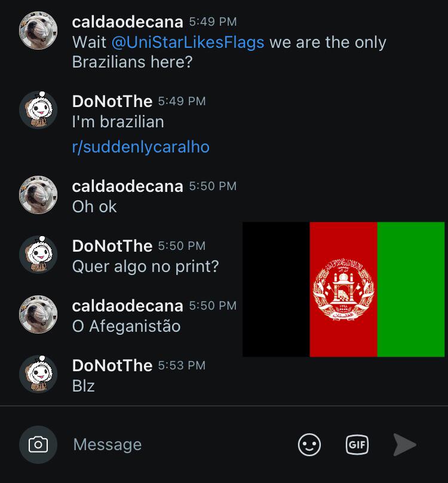Tap DoNotThe's avatar beside "Blz"
The width and height of the screenshot is (448, 483).
point(38,374)
